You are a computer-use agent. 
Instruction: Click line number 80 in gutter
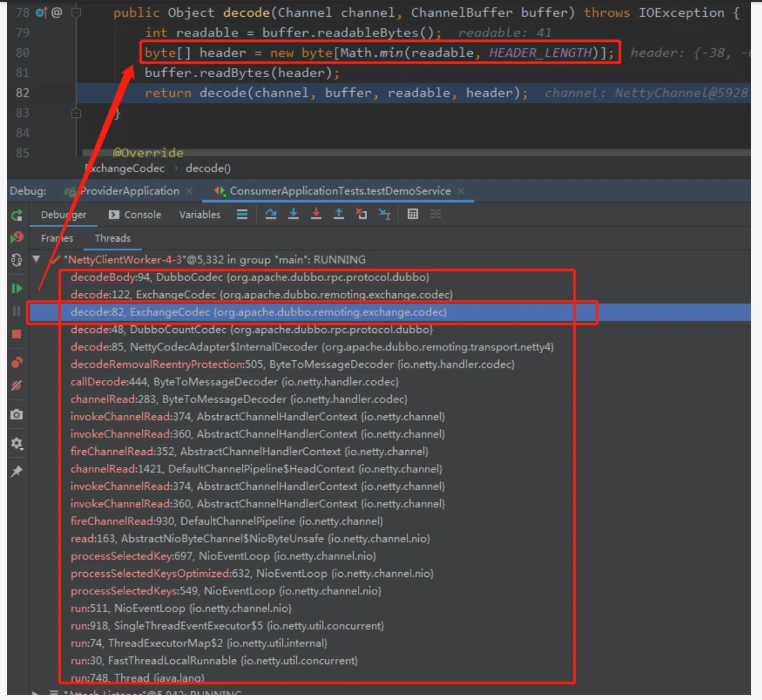pyautogui.click(x=23, y=53)
